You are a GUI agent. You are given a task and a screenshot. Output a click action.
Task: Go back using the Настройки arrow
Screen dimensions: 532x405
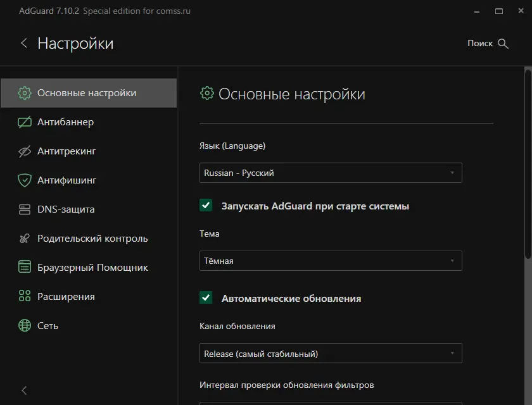tap(23, 43)
